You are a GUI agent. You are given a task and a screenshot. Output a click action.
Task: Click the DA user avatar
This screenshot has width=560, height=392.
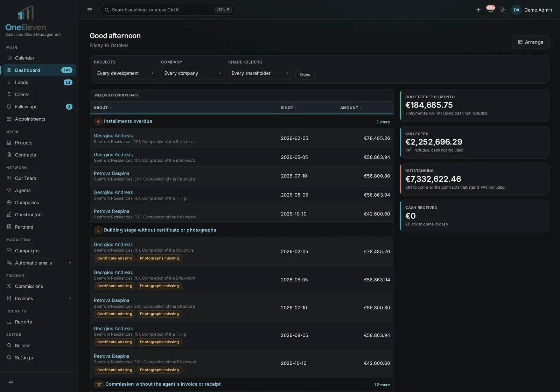point(516,10)
